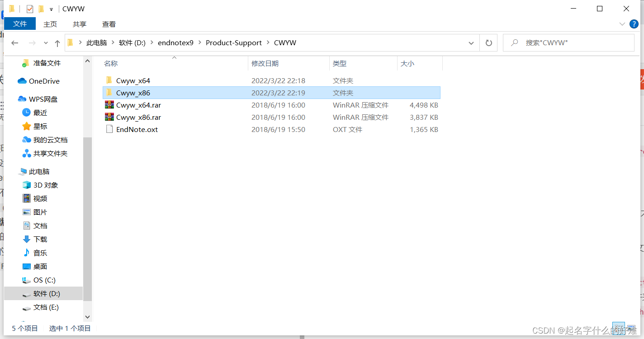
Task: Click the 3D 对象 cube icon
Action: coord(27,185)
